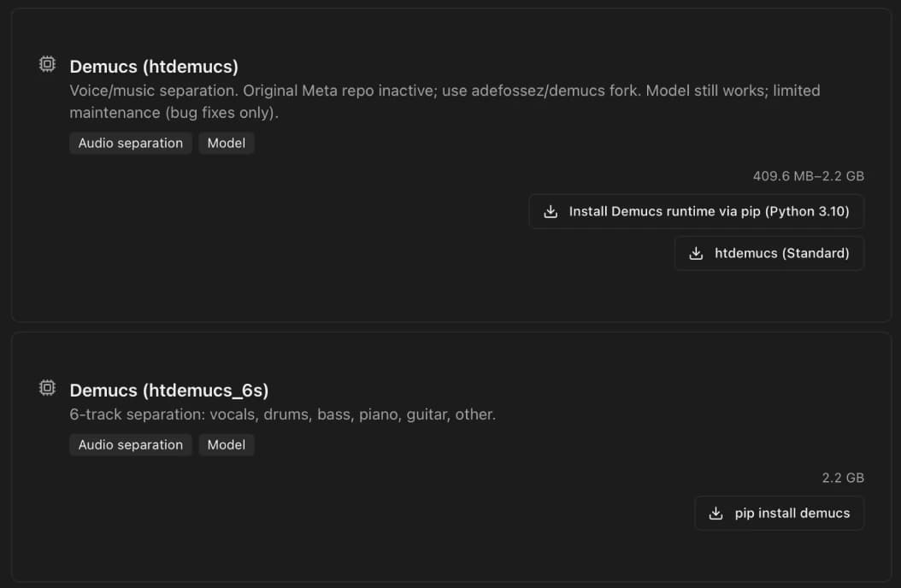The width and height of the screenshot is (901, 588).
Task: Click the 6-track separation description text
Action: [283, 415]
